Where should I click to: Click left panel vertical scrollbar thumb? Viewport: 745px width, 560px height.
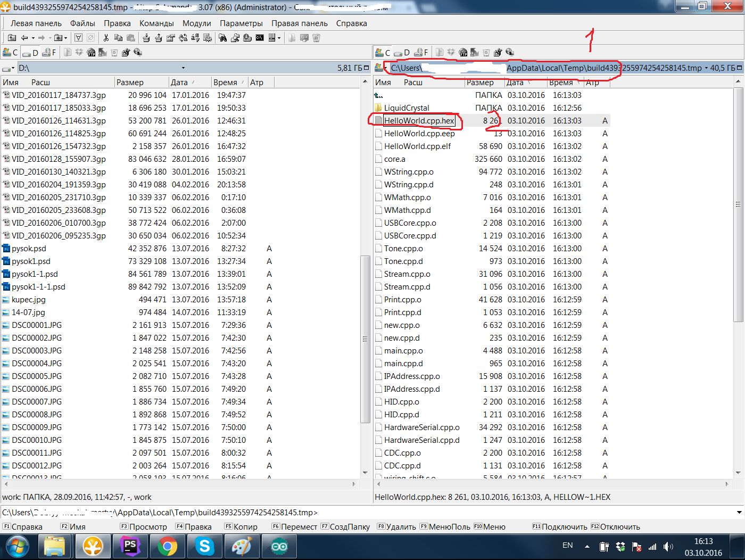(365, 339)
